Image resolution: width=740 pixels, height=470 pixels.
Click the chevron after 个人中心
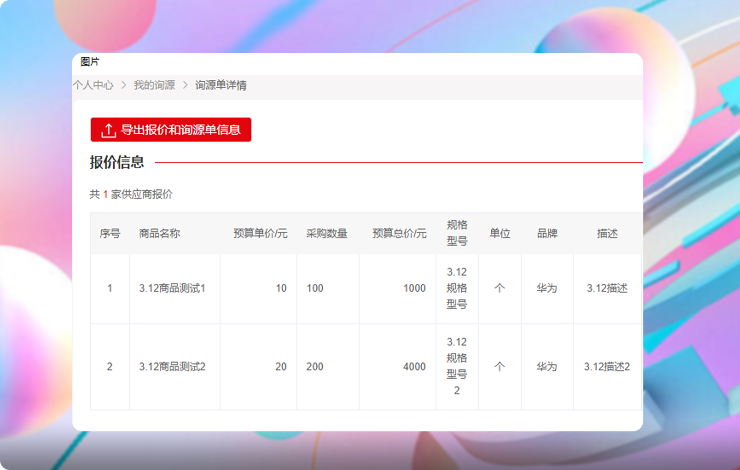pyautogui.click(x=123, y=85)
